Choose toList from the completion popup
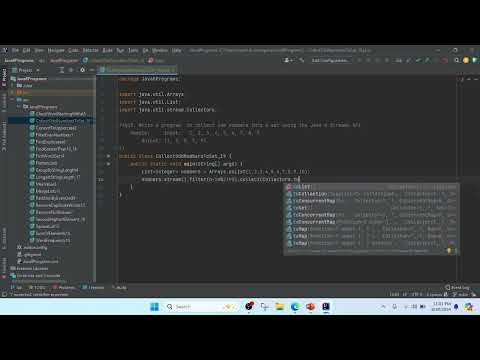This screenshot has height=360, width=480. click(371, 187)
